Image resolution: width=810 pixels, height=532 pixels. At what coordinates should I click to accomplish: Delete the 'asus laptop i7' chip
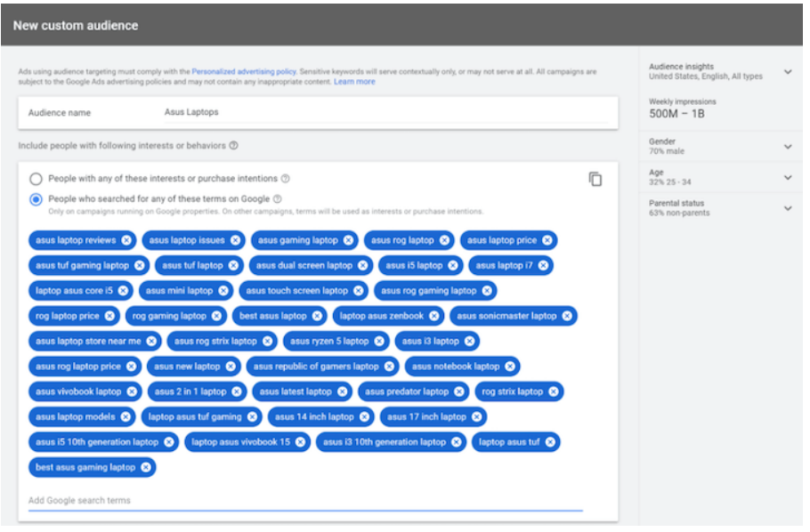pyautogui.click(x=544, y=266)
